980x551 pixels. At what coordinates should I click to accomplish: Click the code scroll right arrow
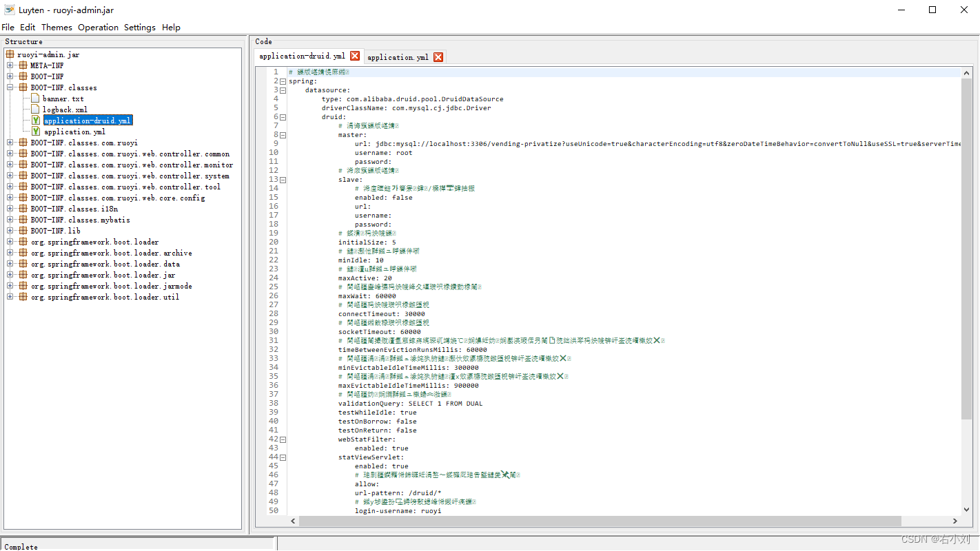pos(955,521)
